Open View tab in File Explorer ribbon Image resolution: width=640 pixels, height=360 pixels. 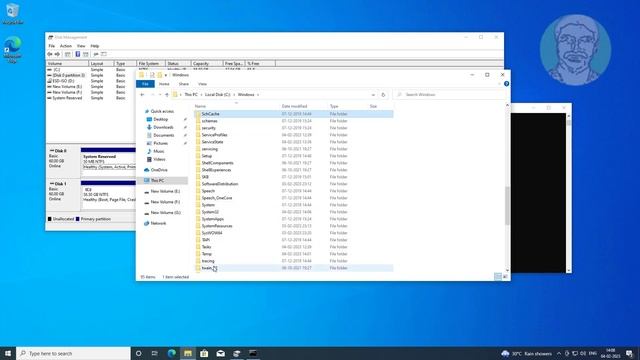202,84
